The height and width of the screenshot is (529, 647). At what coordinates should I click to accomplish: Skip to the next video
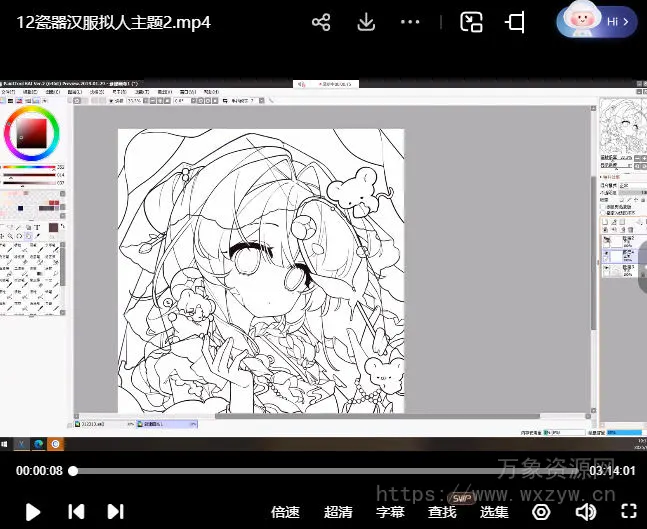coord(115,511)
